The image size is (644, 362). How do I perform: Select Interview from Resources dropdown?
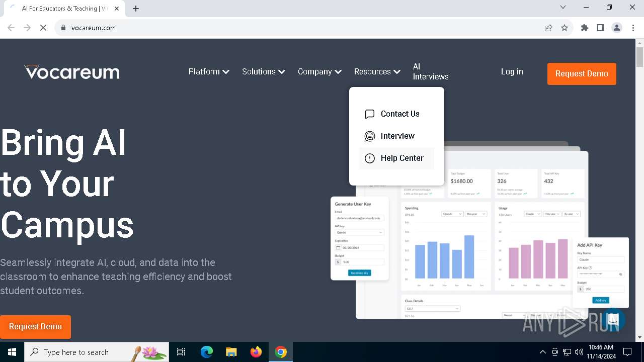tap(396, 136)
